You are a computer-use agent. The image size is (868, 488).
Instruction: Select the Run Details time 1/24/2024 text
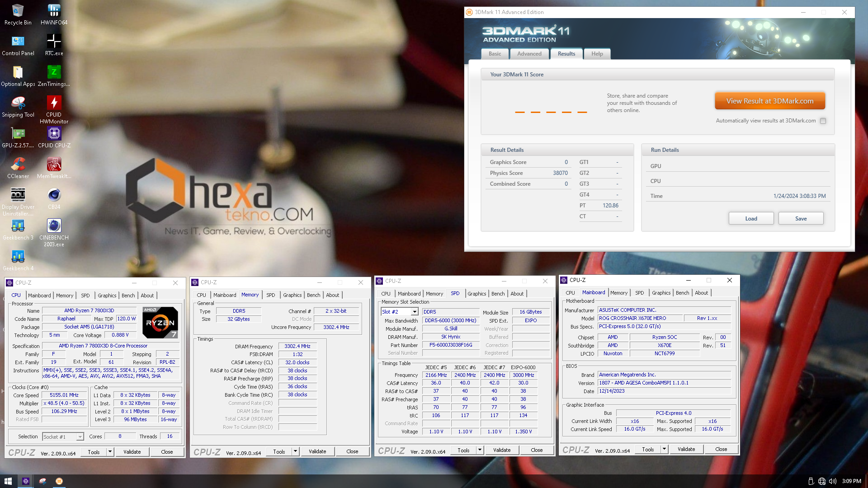pos(799,196)
